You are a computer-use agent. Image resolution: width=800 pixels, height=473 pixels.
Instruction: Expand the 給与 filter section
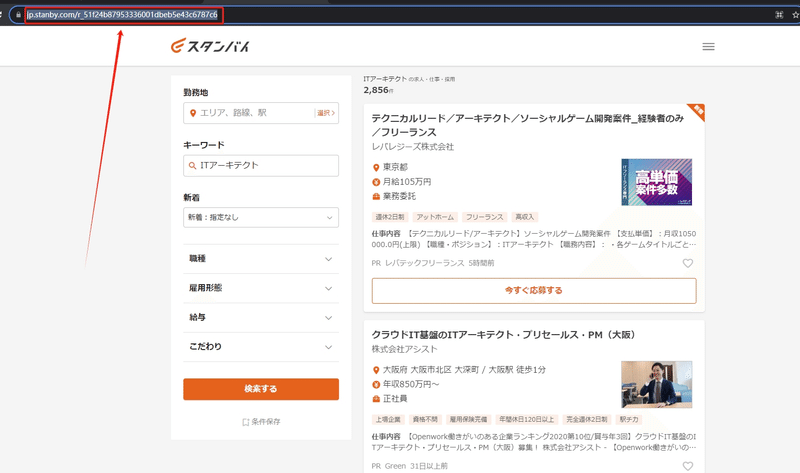click(x=261, y=317)
